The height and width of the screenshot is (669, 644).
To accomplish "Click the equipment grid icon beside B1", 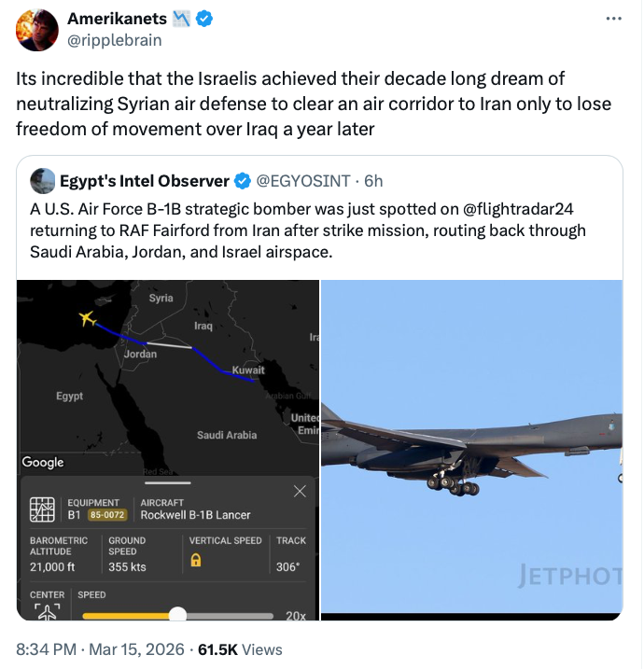I will [42, 509].
